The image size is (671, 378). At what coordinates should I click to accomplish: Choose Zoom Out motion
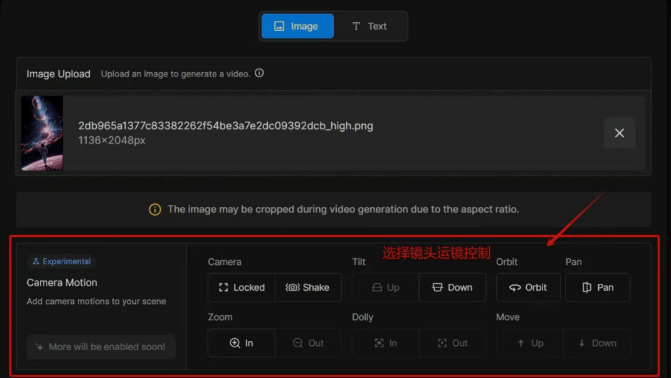[x=308, y=343]
